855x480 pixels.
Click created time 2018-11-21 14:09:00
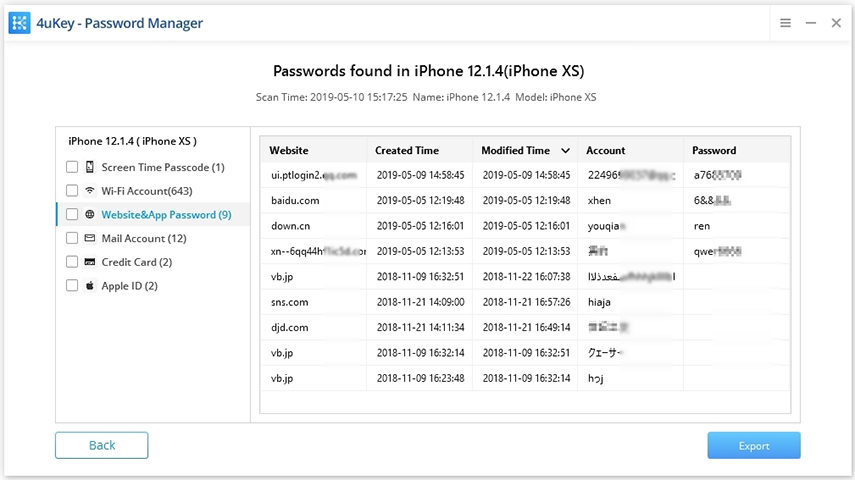tap(420, 302)
